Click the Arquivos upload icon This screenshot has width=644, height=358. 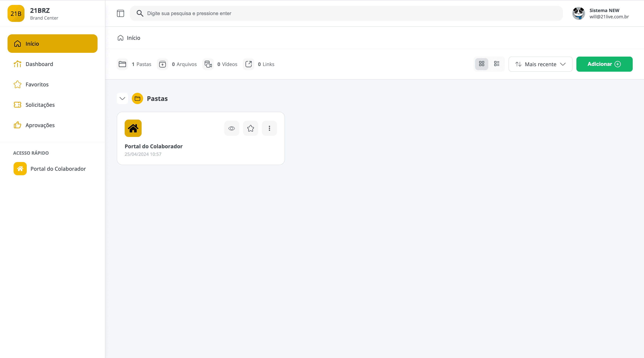(x=163, y=64)
